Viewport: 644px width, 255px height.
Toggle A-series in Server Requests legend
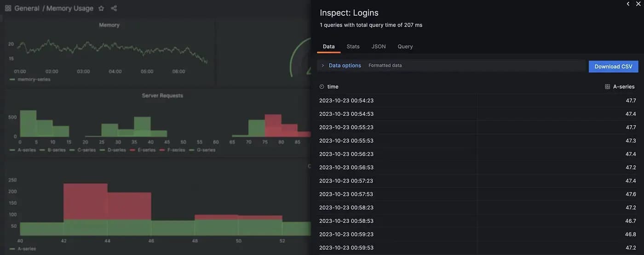23,150
